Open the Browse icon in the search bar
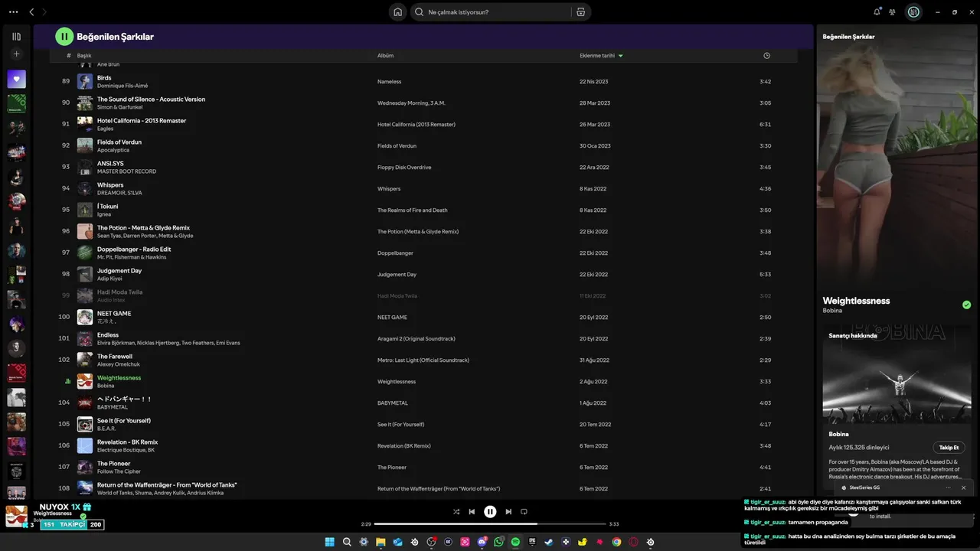Image resolution: width=980 pixels, height=551 pixels. [580, 12]
